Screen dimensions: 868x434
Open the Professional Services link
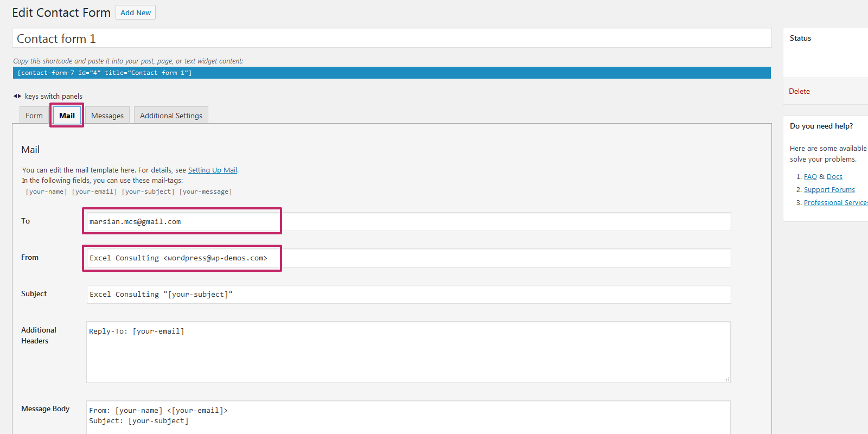(835, 203)
